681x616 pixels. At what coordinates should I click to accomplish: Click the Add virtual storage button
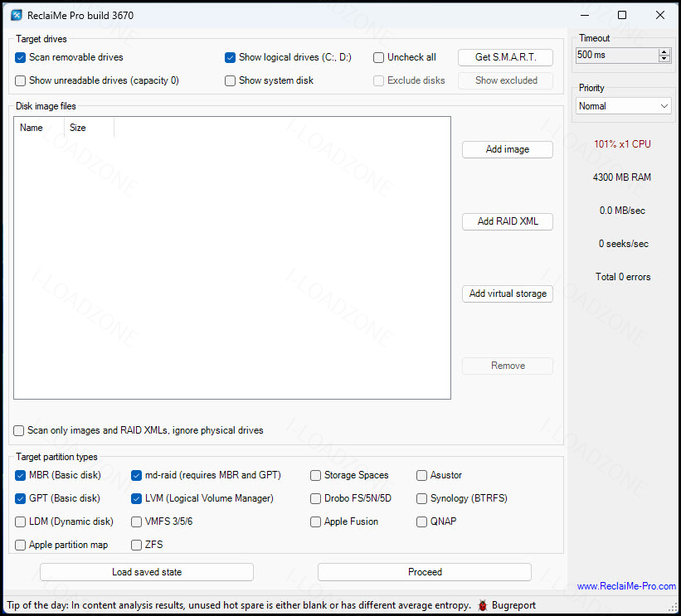tap(508, 293)
